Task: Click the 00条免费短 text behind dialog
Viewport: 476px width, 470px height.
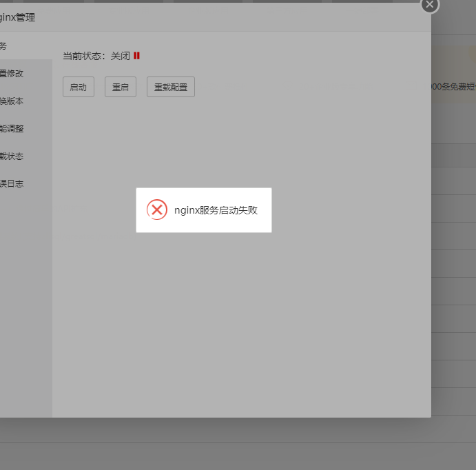Action: (453, 87)
